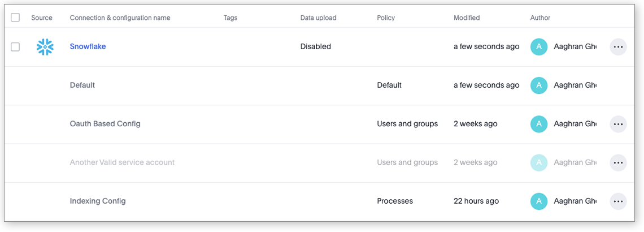The image size is (644, 232).
Task: Sort by the Modified column header
Action: (467, 18)
